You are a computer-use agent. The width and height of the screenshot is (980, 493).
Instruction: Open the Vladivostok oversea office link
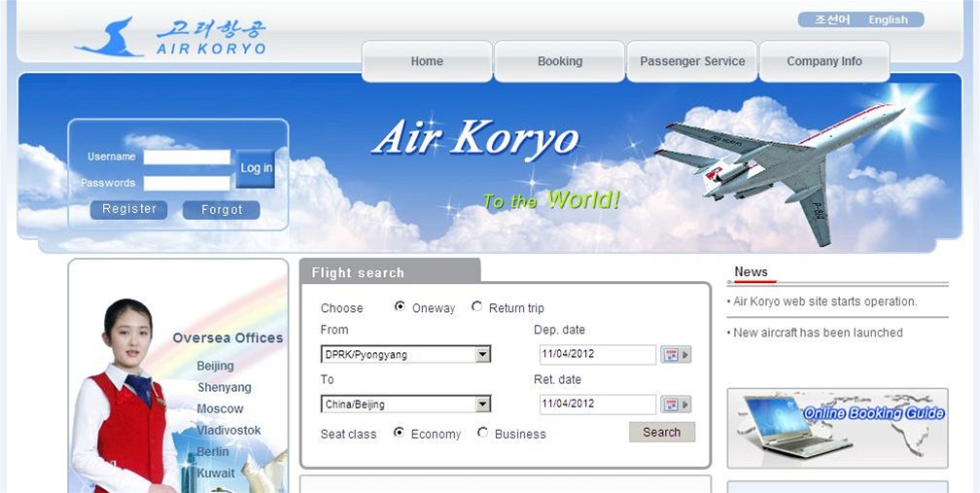tap(228, 431)
